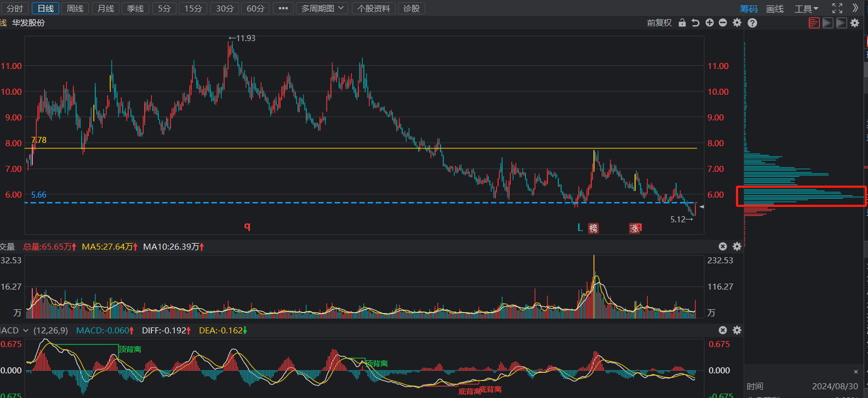Screen dimensions: 868x398
Task: Select the 30分 period
Action: tap(225, 9)
